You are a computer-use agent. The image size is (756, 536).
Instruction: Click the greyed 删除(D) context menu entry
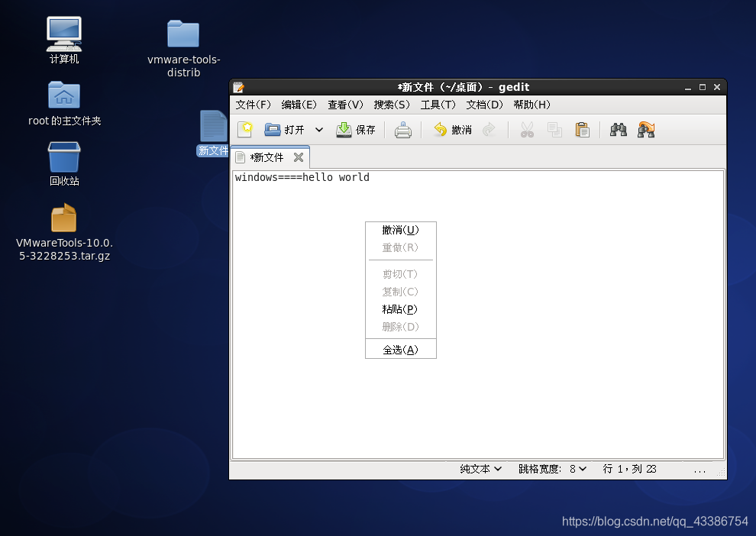coord(401,326)
